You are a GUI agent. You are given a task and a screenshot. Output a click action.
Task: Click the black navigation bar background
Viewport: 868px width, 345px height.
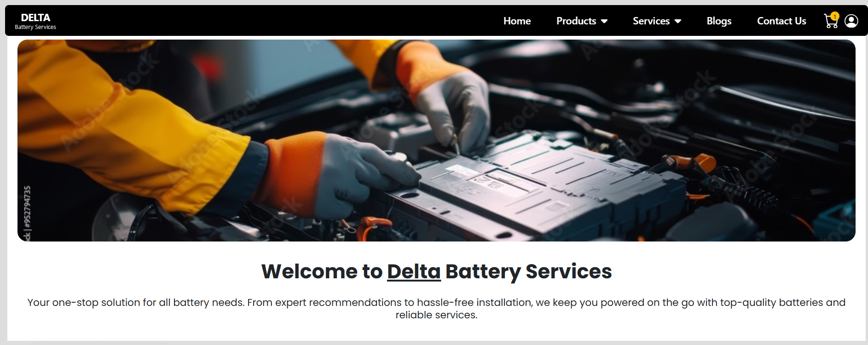coord(276,21)
